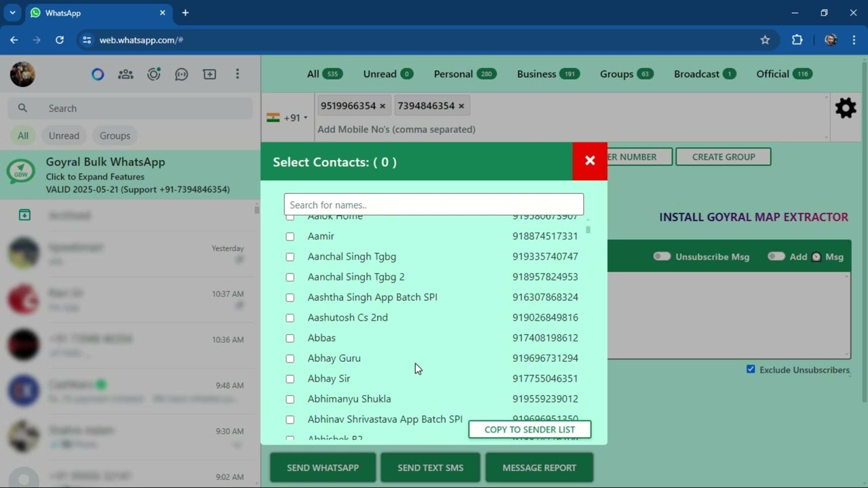The image size is (868, 488).
Task: Check Abhimanyu Shukla checkbox
Action: 290,399
